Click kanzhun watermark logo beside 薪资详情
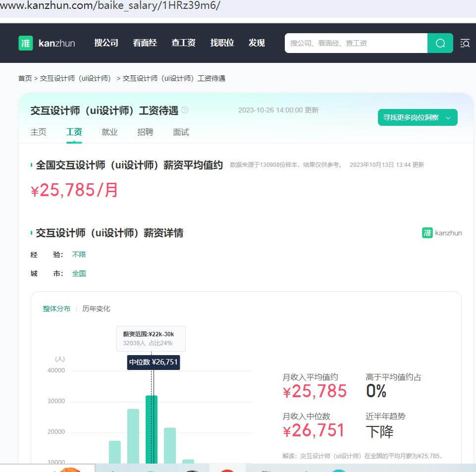Image resolution: width=476 pixels, height=472 pixels. (442, 233)
